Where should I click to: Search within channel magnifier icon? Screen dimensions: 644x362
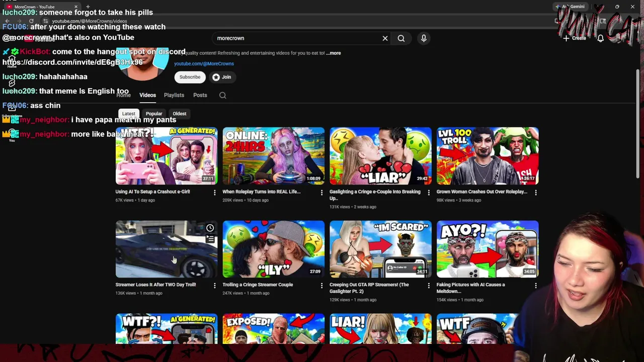(x=223, y=96)
